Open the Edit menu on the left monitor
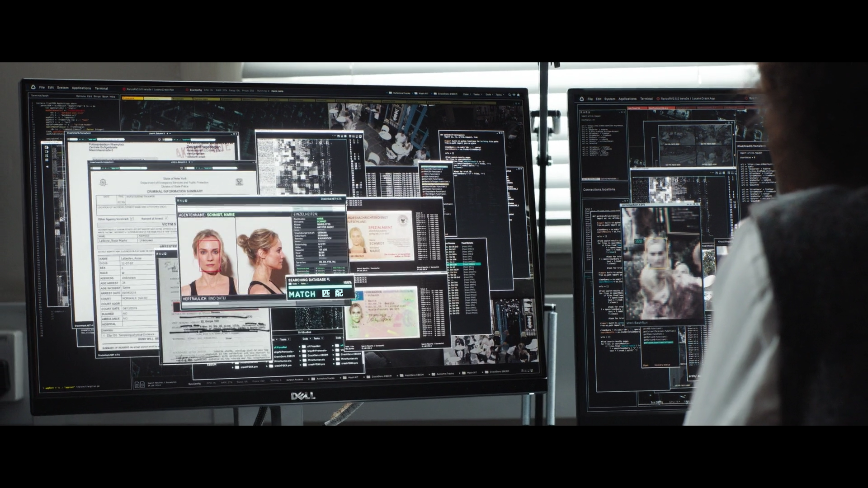The width and height of the screenshot is (868, 488). point(51,88)
